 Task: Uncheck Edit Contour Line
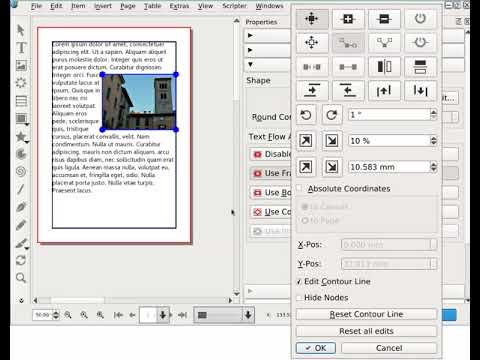[x=299, y=282]
